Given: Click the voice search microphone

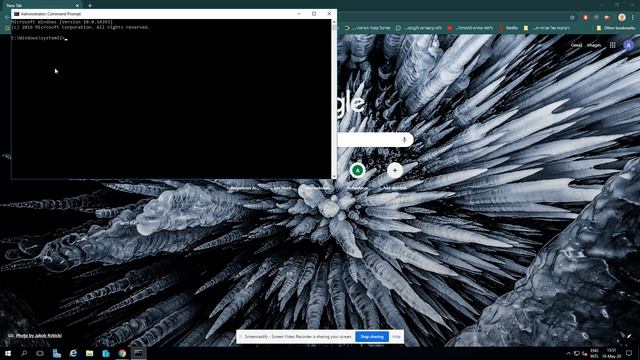Looking at the screenshot, I should (404, 140).
